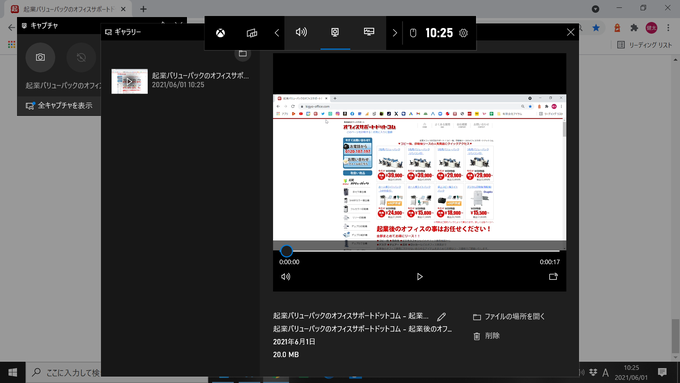Bookmark this page with the star icon in Chrome

pyautogui.click(x=596, y=28)
